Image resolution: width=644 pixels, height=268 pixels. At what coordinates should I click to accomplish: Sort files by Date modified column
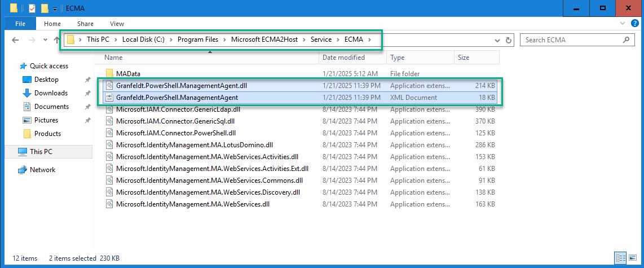pos(343,58)
